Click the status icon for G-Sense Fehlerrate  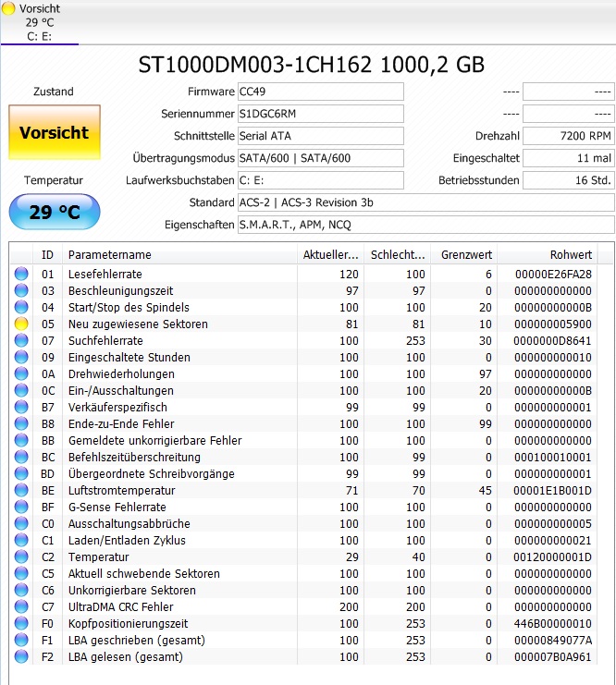[x=21, y=507]
